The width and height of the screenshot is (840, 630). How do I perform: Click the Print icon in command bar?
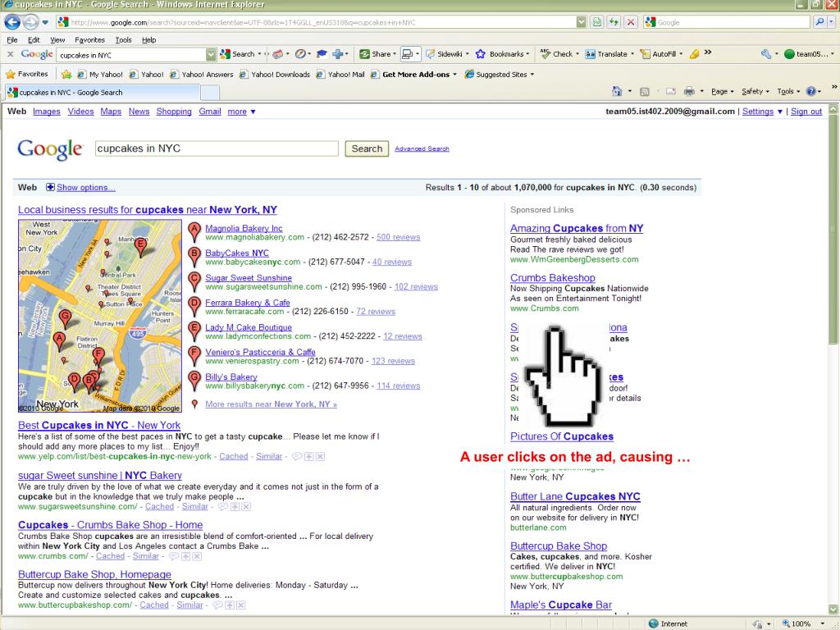click(689, 92)
